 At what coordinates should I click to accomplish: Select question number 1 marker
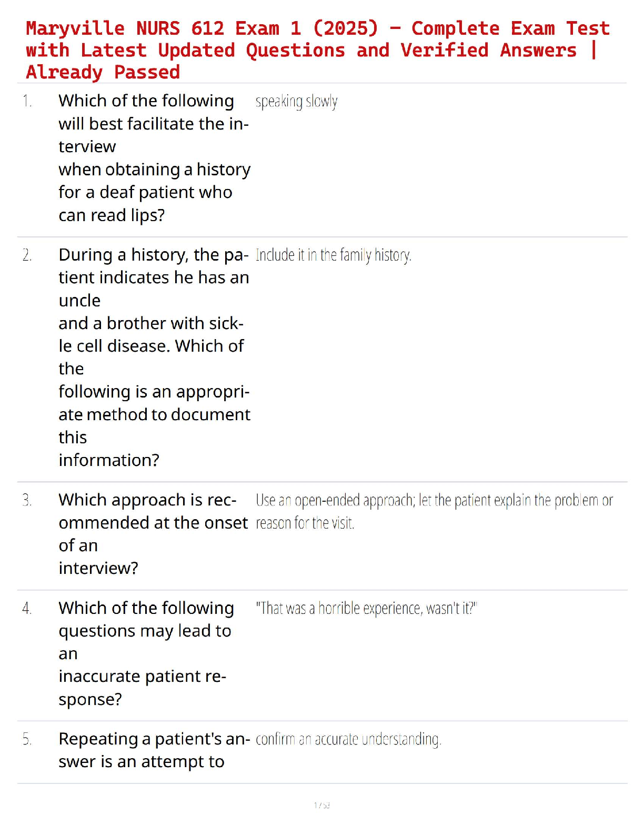(x=27, y=101)
